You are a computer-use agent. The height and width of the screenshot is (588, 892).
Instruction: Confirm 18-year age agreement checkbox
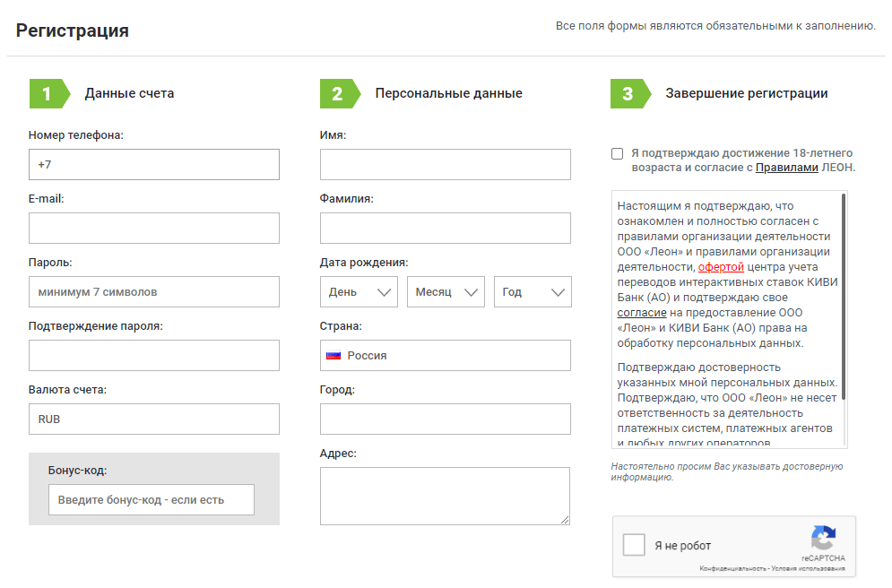617,153
